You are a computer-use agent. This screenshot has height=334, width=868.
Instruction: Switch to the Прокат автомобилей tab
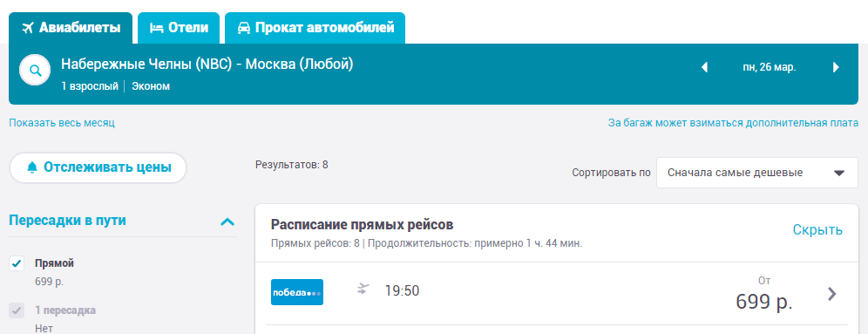(315, 28)
